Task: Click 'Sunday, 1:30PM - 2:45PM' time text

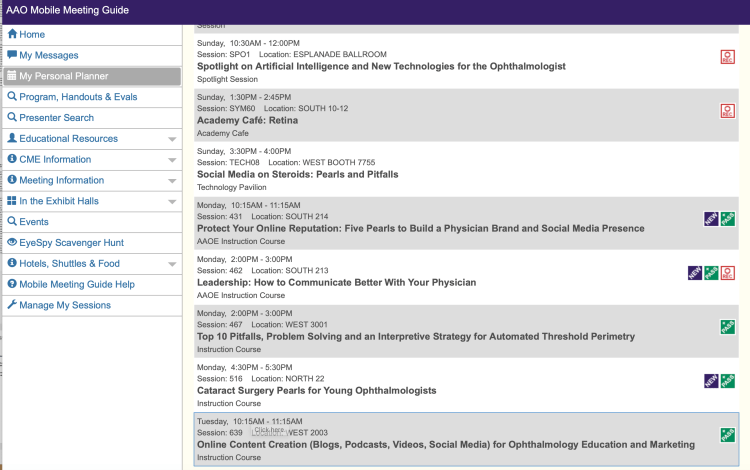Action: pos(244,97)
